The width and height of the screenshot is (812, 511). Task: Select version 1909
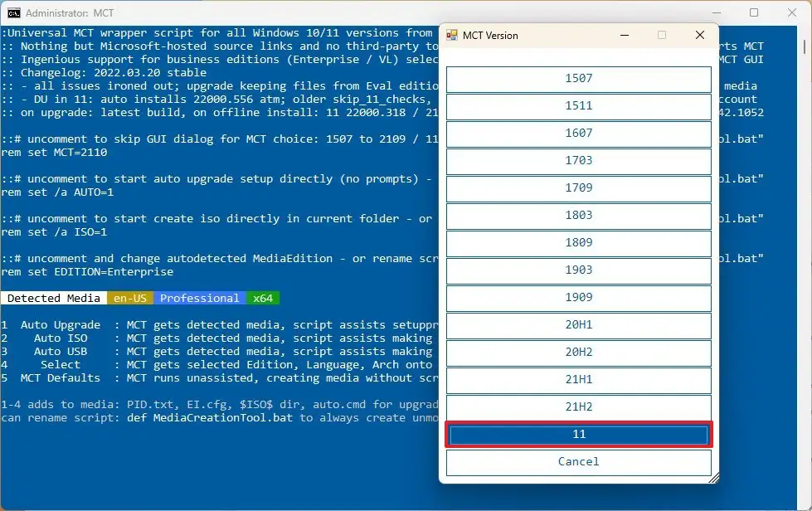[x=578, y=298]
